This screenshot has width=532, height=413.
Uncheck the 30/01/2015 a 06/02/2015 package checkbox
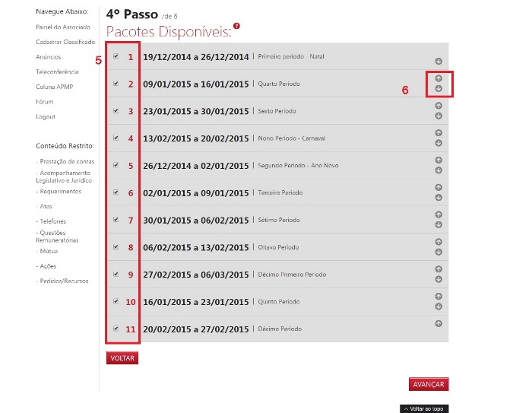click(x=116, y=219)
